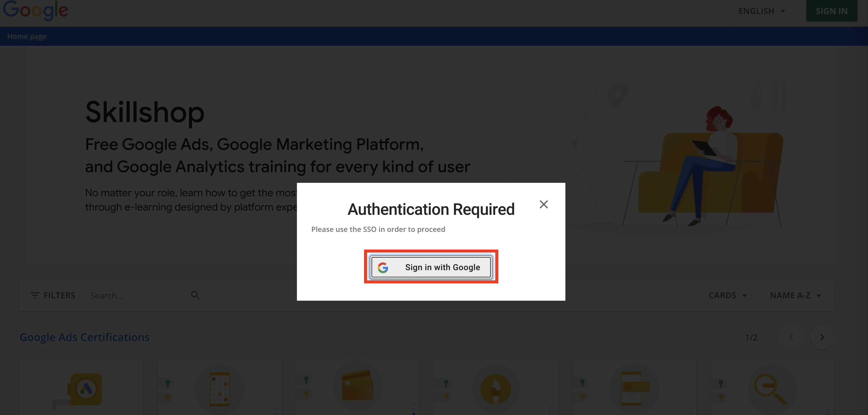Click the Search input field
Screen dimensions: 868x415
click(138, 295)
